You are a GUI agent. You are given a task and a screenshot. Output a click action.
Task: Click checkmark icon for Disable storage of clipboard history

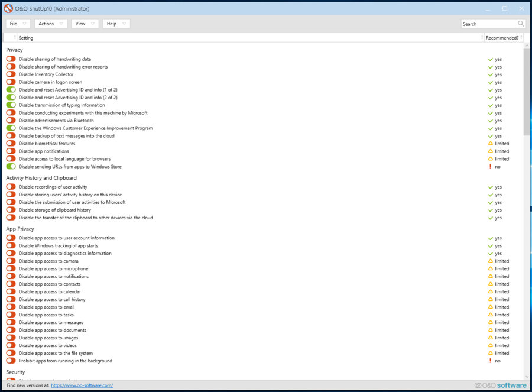coord(490,210)
